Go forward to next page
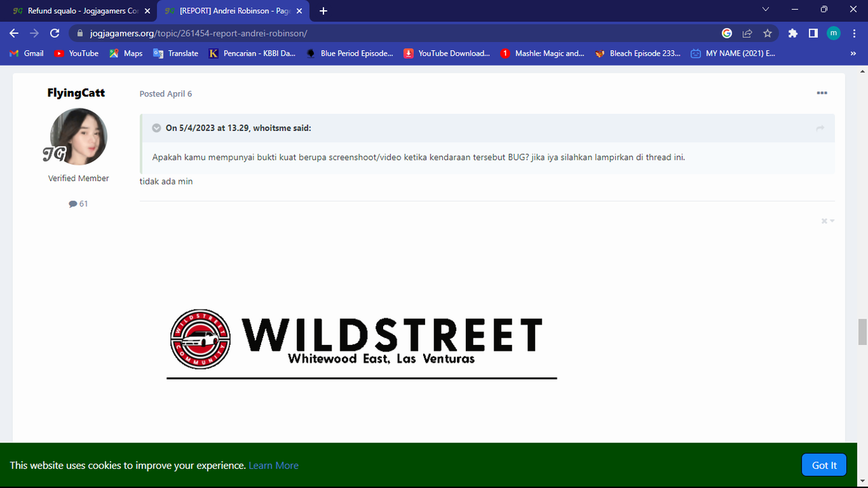 pyautogui.click(x=35, y=33)
